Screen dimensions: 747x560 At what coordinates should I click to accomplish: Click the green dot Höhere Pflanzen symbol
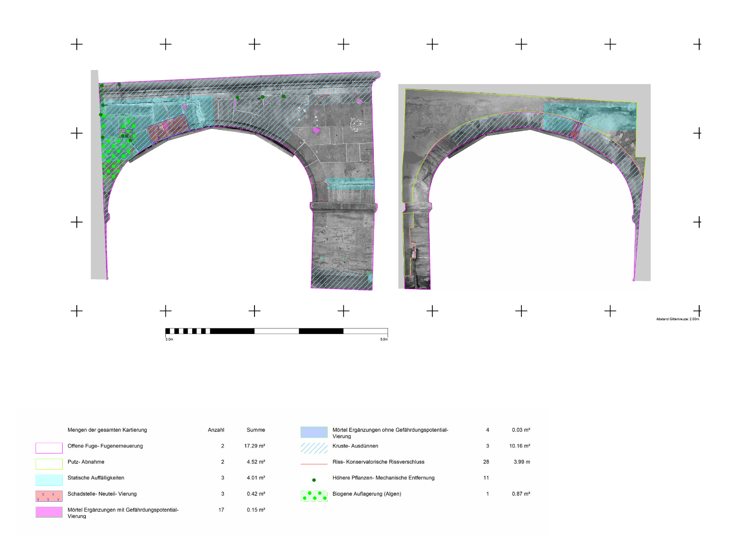(314, 480)
